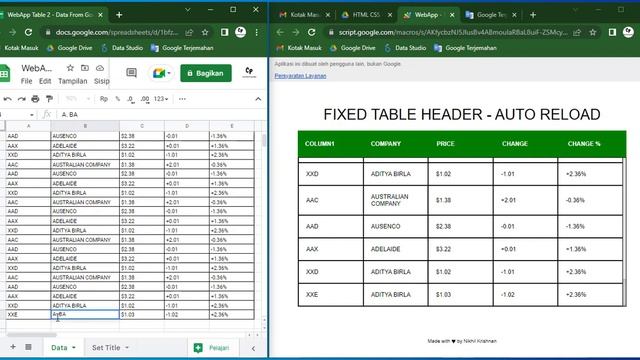Viewport: 640px width, 360px height.
Task: Star the WebApp spreadsheet
Action: click(x=70, y=68)
